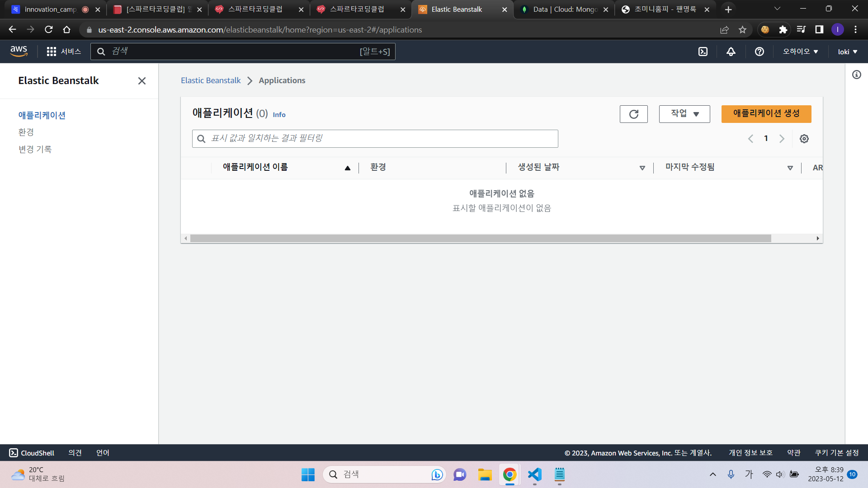
Task: Open weather widget on taskbar
Action: pyautogui.click(x=38, y=474)
